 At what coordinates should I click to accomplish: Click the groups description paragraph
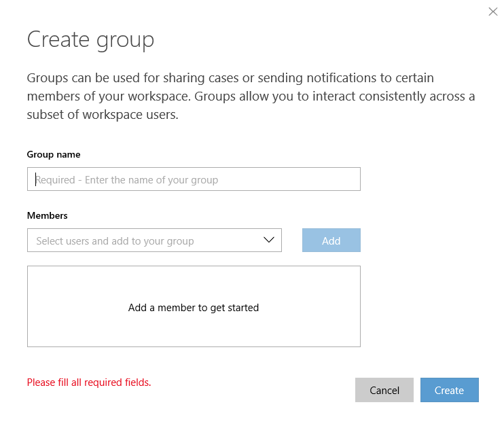point(251,96)
